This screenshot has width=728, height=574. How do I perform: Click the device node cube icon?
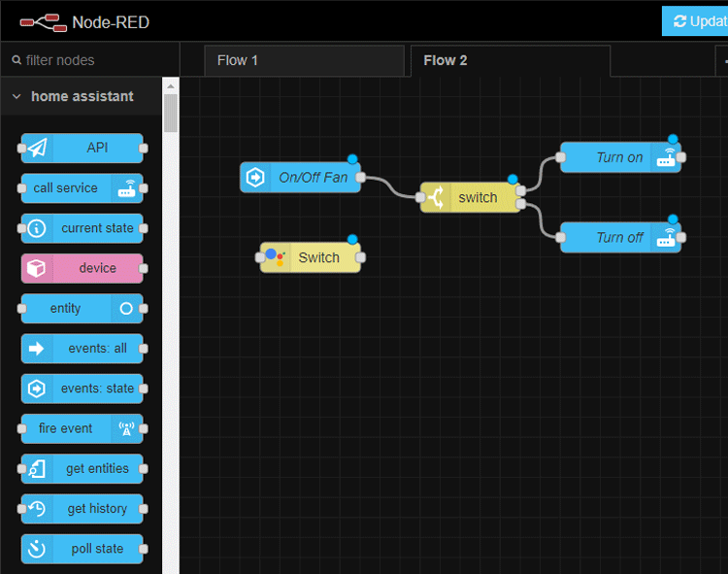click(x=37, y=268)
